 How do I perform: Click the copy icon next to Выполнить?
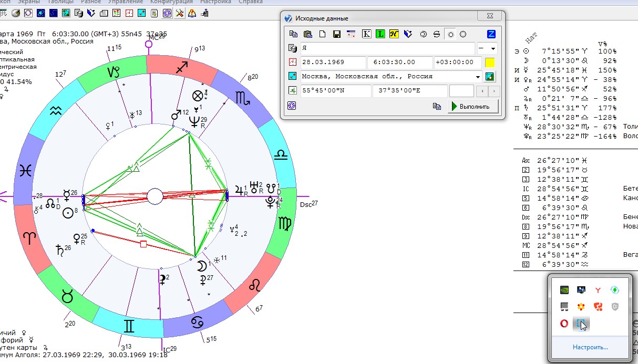437,106
